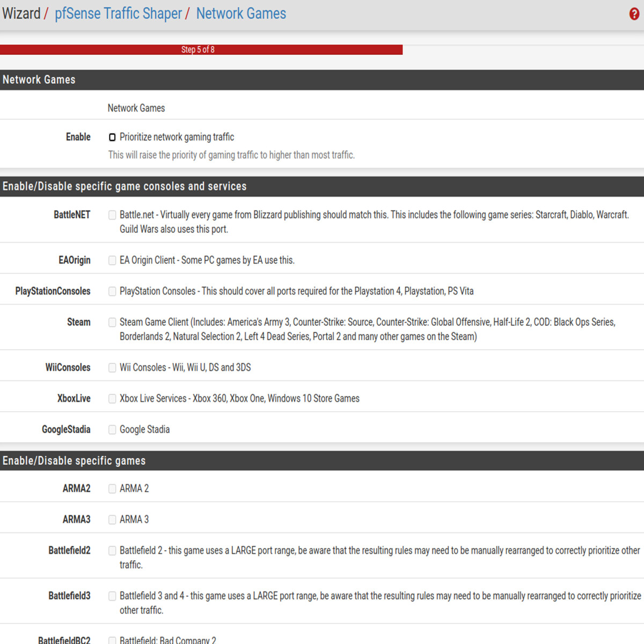Click the 'WiiConsoles' row label

(x=68, y=367)
